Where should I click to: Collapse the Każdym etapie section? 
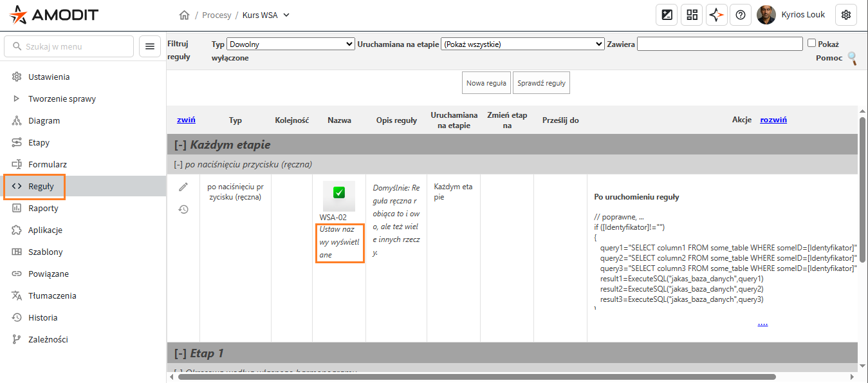[181, 145]
